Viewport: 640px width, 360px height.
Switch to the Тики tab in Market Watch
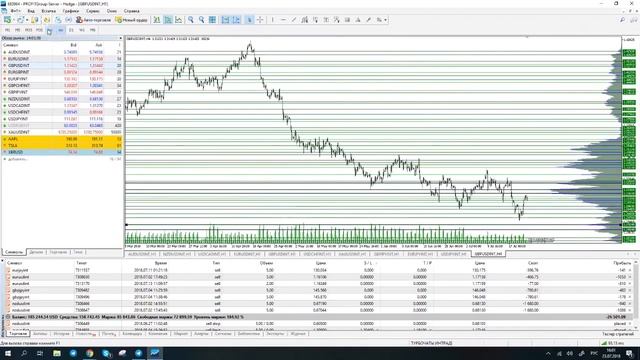pyautogui.click(x=78, y=252)
